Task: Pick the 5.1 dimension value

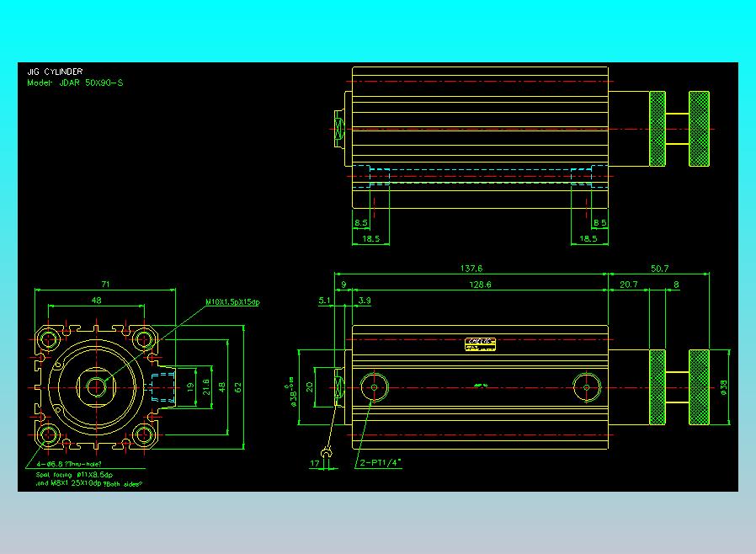Action: pos(324,301)
